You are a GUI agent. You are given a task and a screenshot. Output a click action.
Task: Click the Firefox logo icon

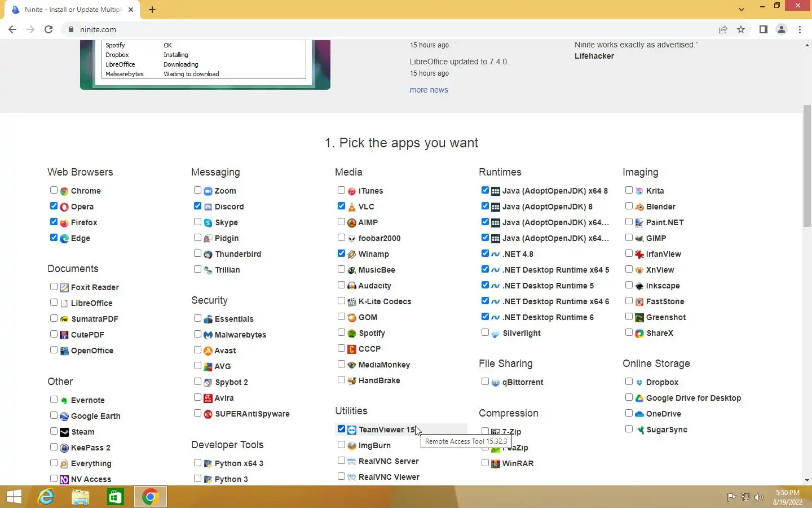[64, 223]
